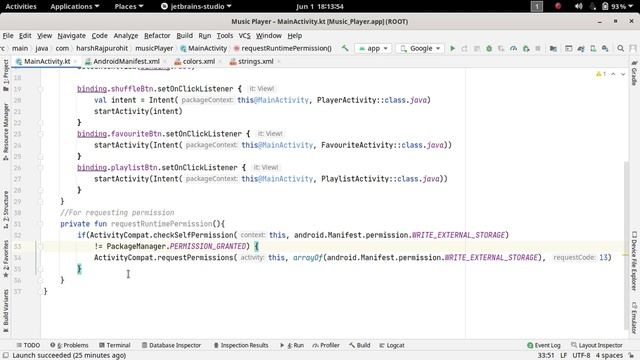
Task: Switch to colors.xml tab
Action: tap(198, 61)
